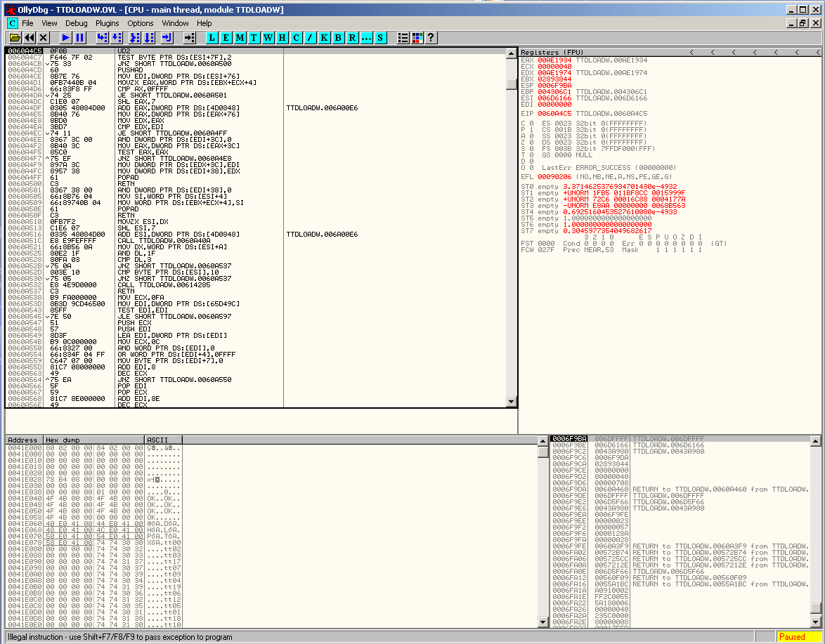Click the Trace over toolbar icon
Image resolution: width=825 pixels, height=644 pixels.
coord(149,37)
